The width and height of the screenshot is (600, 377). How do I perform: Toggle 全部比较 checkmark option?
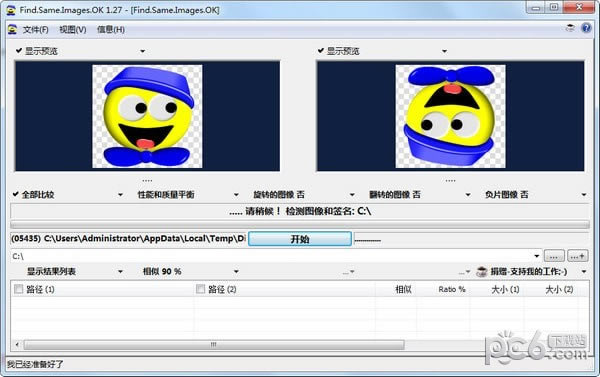coord(15,194)
